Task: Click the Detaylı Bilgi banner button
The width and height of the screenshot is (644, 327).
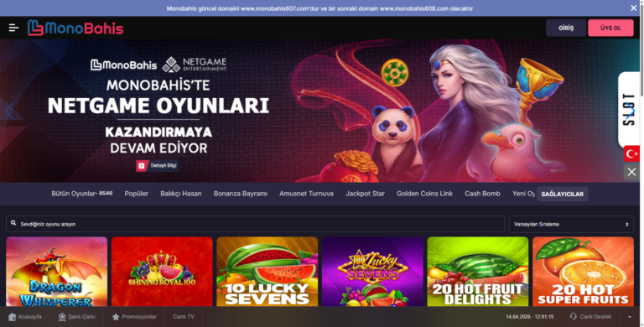Action: pyautogui.click(x=158, y=165)
